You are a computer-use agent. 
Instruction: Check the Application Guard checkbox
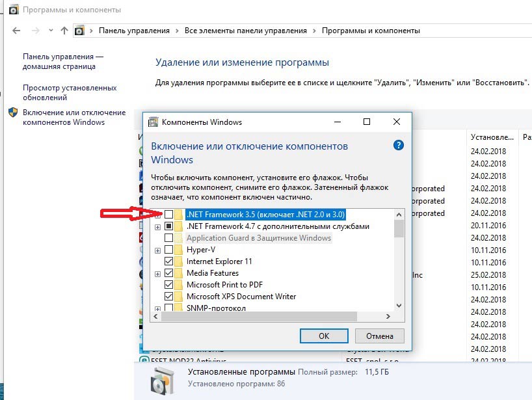pos(168,238)
